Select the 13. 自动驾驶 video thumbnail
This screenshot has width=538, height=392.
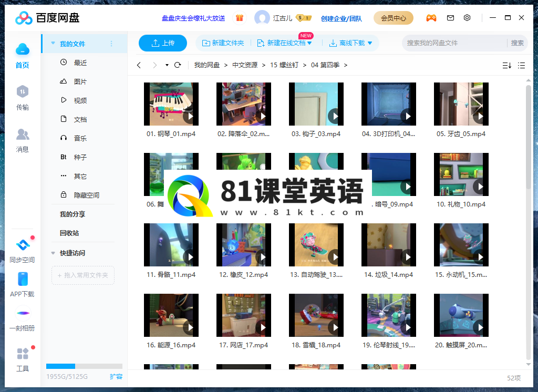pos(316,245)
